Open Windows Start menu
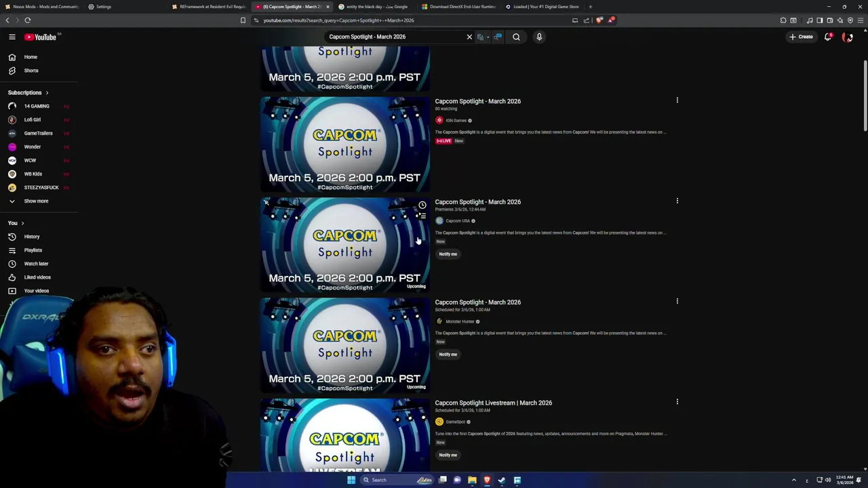868x488 pixels. pos(351,480)
